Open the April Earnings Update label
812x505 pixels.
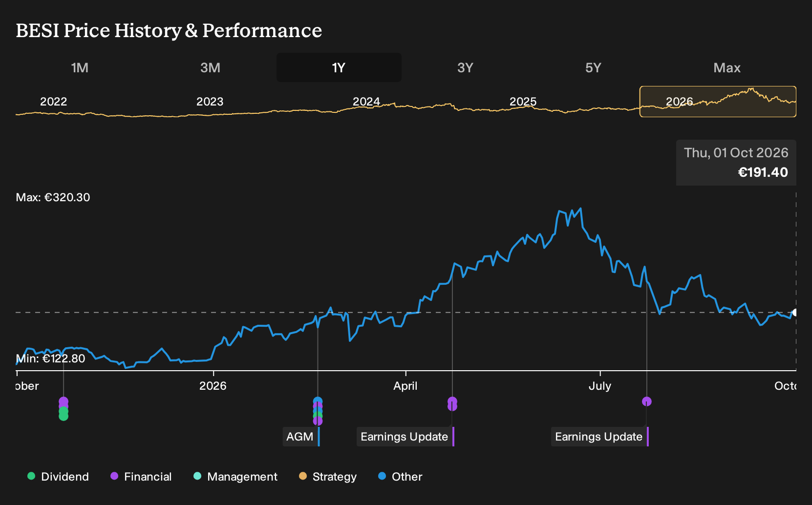(406, 437)
